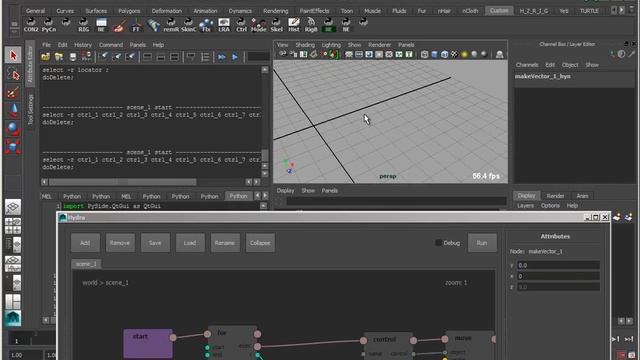Viewport: 640px width, 360px height.
Task: Switch to the Polygons shelf tab
Action: [x=129, y=11]
